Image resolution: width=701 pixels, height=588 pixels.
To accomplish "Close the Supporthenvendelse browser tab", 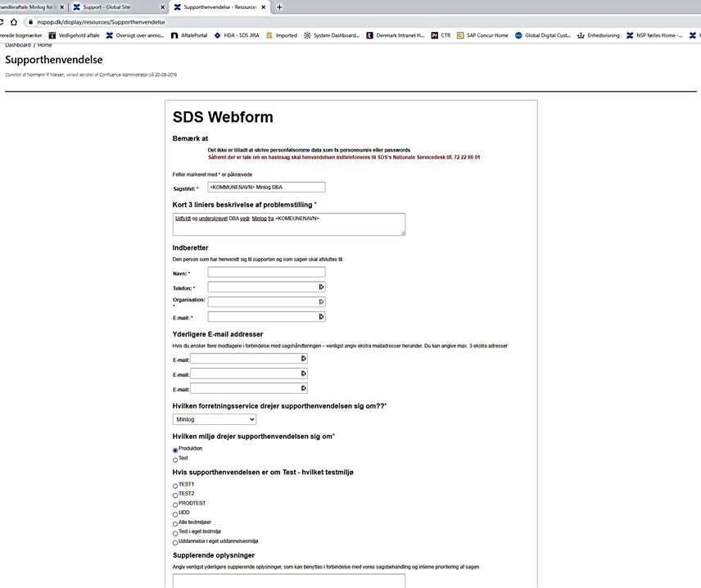I will point(264,7).
